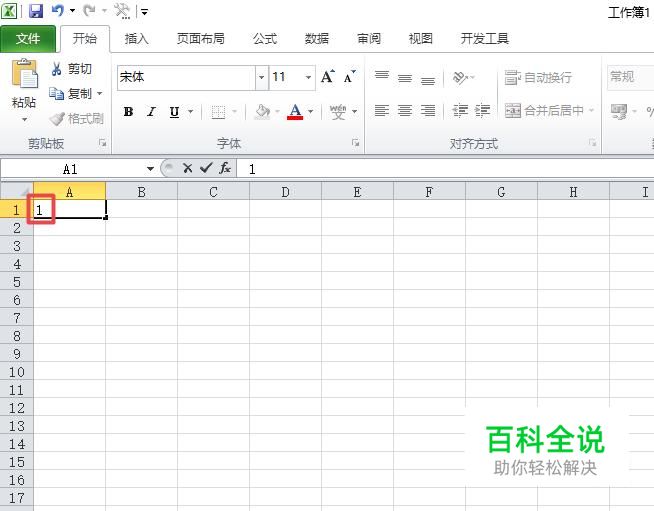Screen dimensions: 654x511
Task: Switch to the 页面布局 Page Layout tab
Action: click(201, 39)
